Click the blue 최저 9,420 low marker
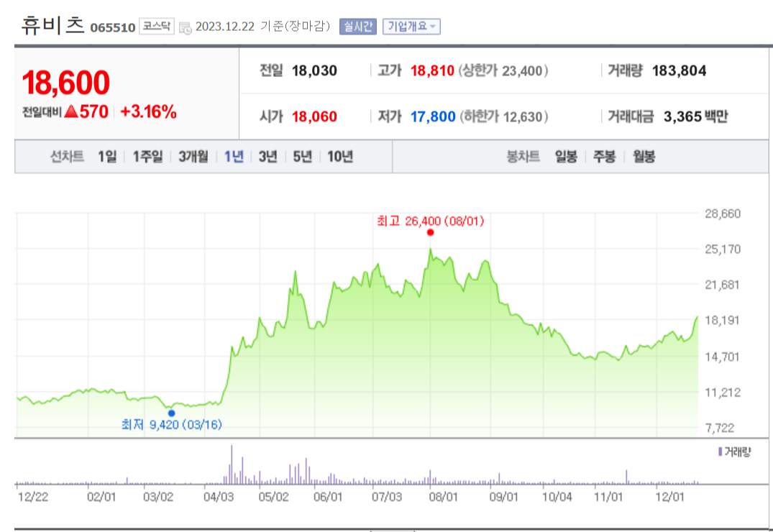The height and width of the screenshot is (532, 773). pyautogui.click(x=172, y=413)
